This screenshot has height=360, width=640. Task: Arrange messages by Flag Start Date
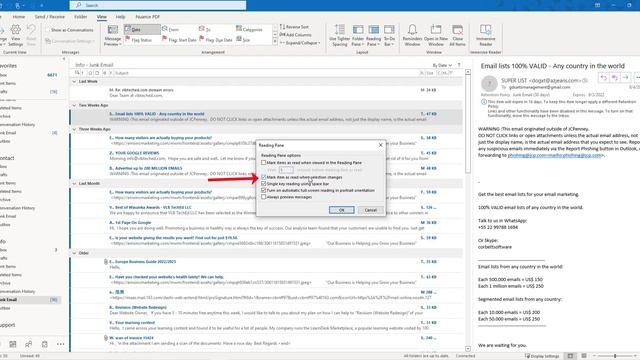(179, 40)
